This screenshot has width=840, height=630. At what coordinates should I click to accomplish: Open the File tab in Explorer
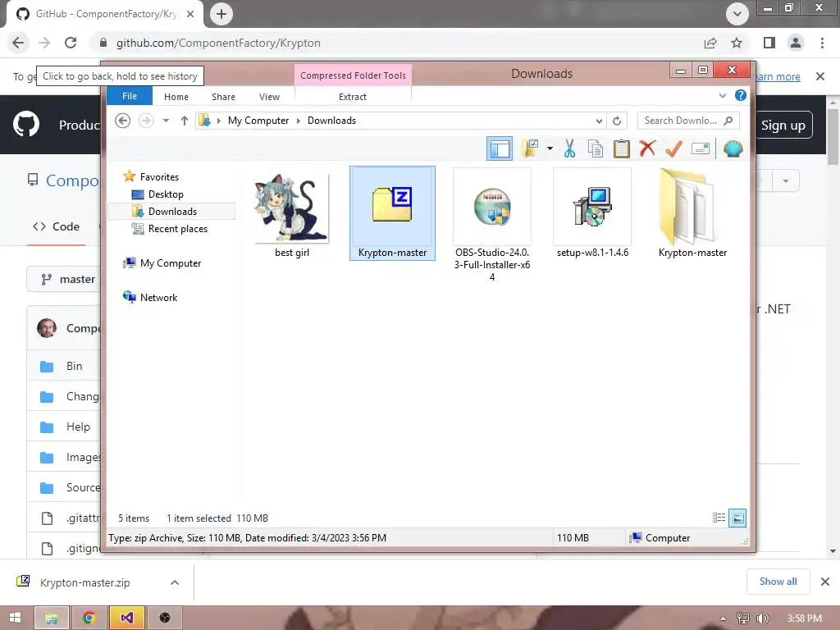[130, 97]
